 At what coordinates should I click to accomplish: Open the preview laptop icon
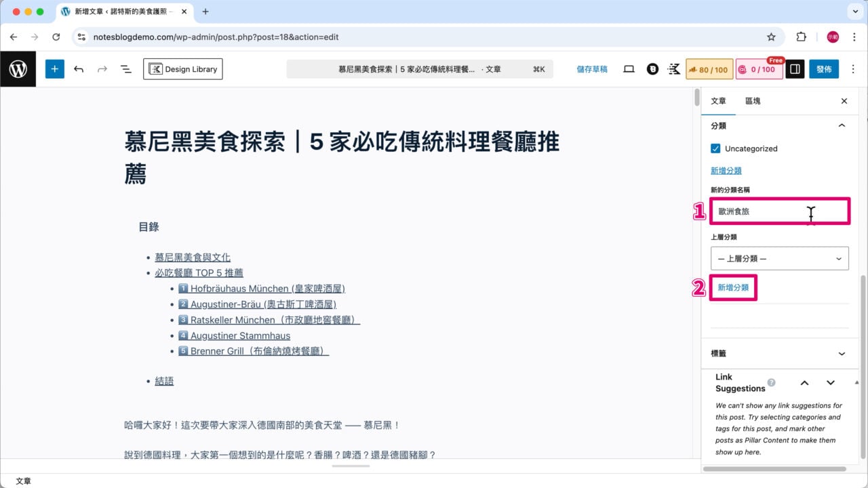pos(629,68)
